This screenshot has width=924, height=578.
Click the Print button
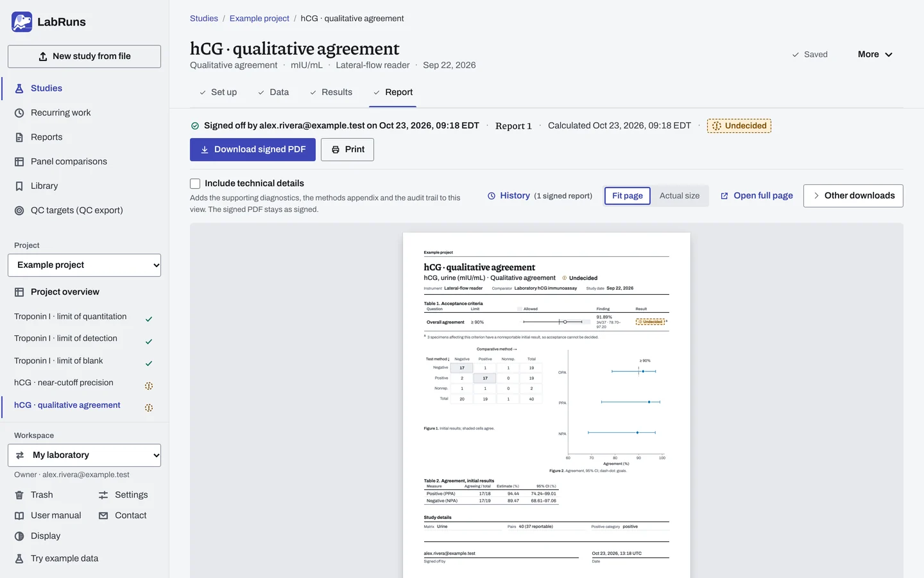347,150
